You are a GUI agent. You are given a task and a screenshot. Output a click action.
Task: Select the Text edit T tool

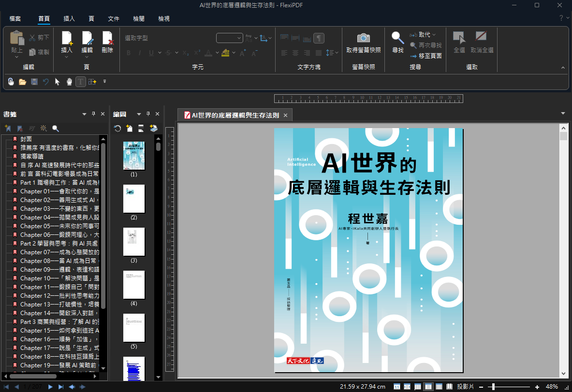pos(81,82)
